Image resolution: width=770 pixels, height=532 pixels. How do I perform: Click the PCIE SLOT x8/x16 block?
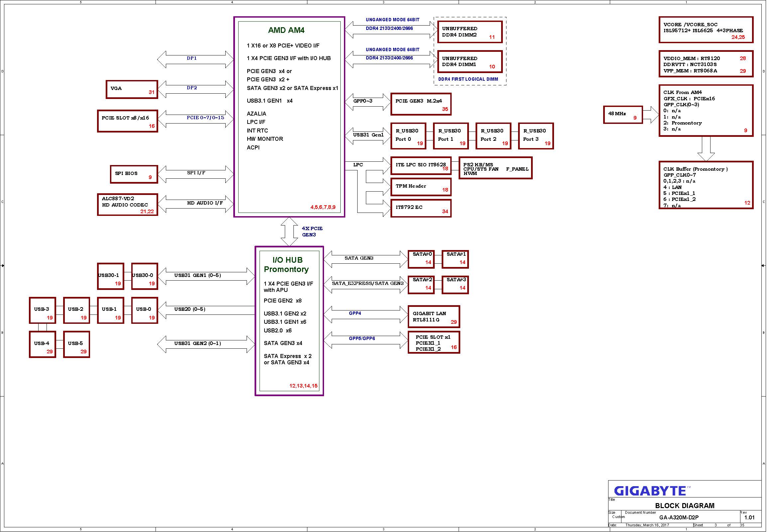point(128,121)
